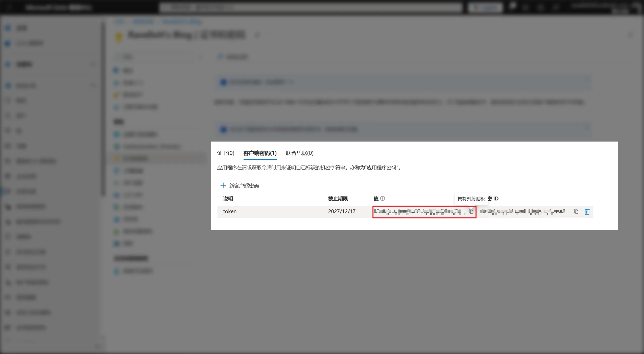Click the 说明 column header
The image size is (644, 354).
pyautogui.click(x=228, y=199)
